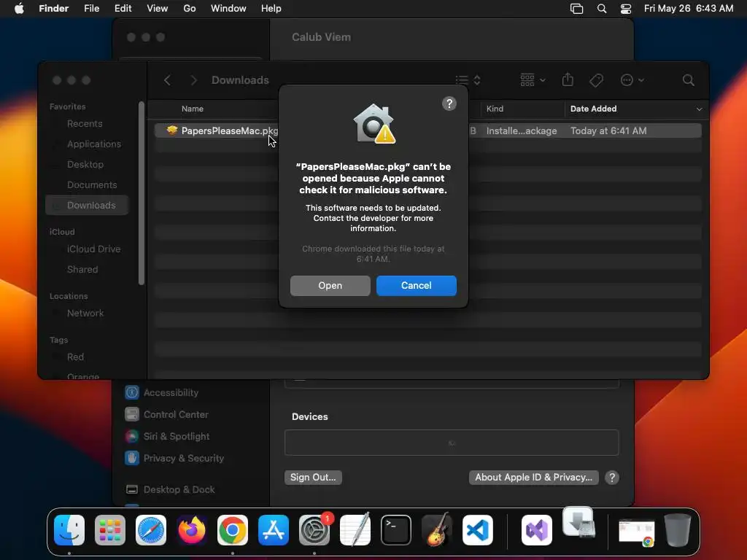Open System Settings from the Dock

click(x=314, y=530)
